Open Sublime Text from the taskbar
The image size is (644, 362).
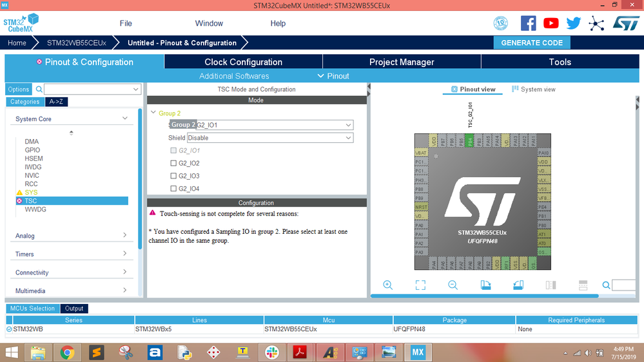point(97,352)
